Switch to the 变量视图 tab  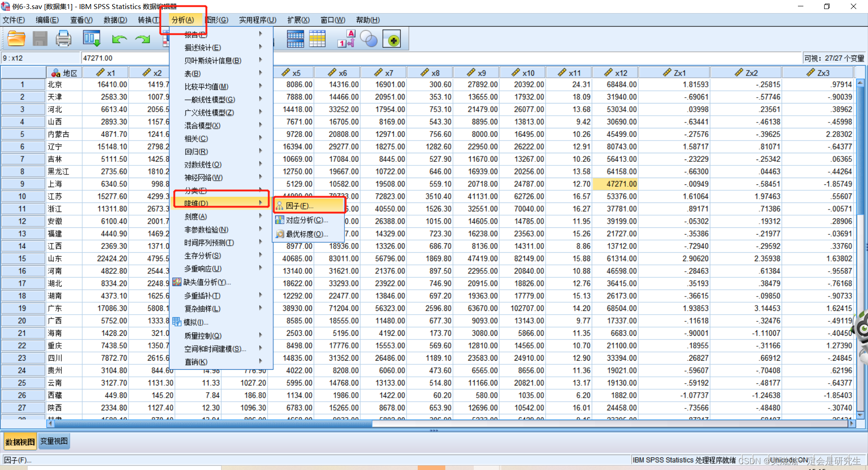coord(54,442)
